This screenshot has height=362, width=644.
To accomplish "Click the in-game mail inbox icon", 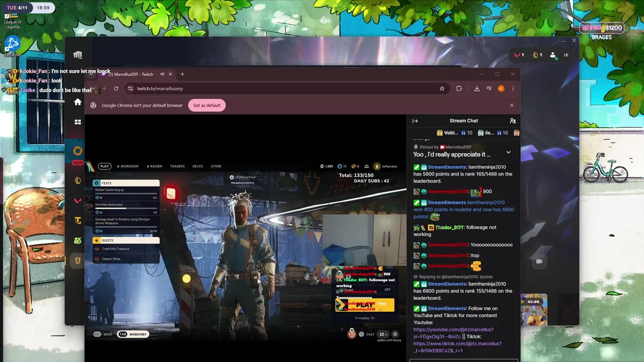I will coord(366,166).
